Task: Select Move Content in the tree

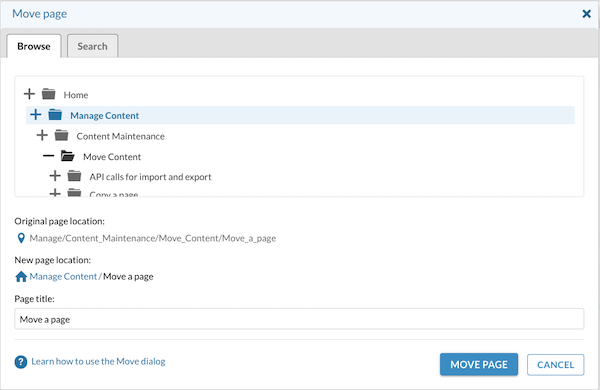Action: (x=112, y=157)
